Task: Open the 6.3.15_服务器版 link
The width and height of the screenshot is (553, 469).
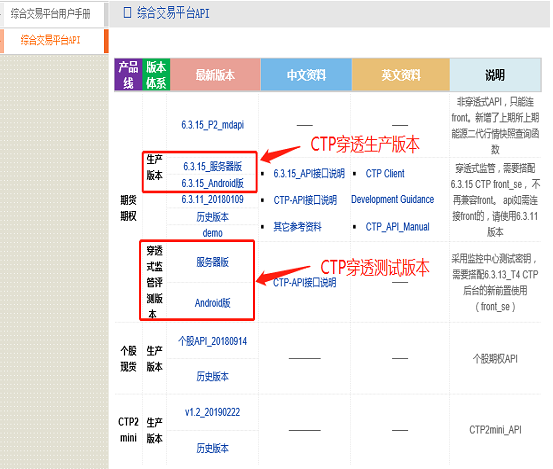Action: point(213,166)
